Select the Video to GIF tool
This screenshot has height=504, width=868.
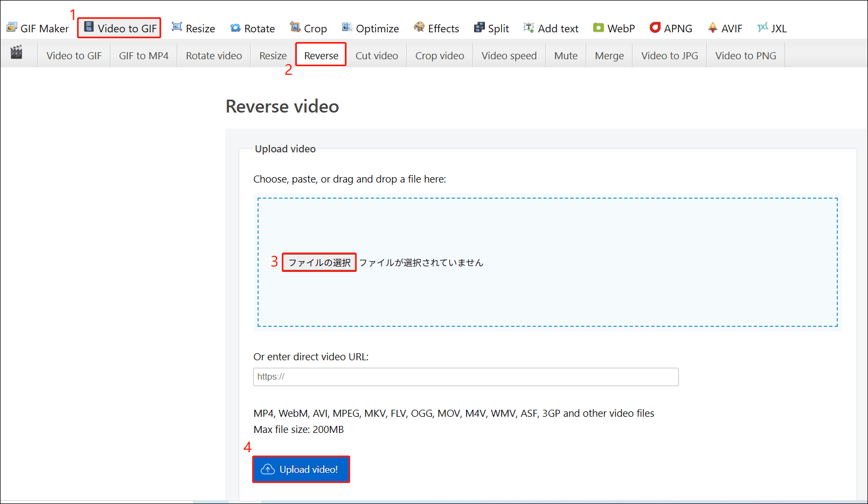[119, 27]
